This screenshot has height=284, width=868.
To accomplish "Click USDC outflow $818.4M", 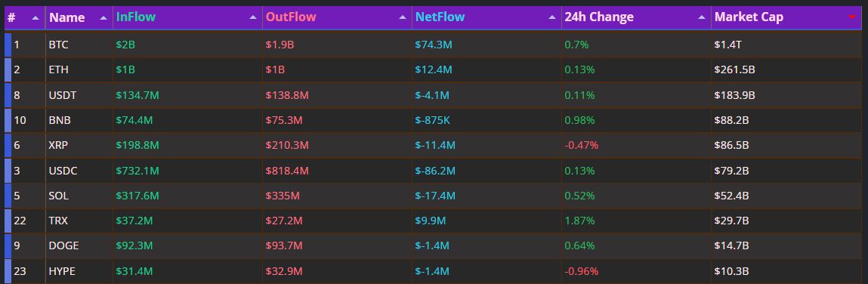I will coord(287,171).
